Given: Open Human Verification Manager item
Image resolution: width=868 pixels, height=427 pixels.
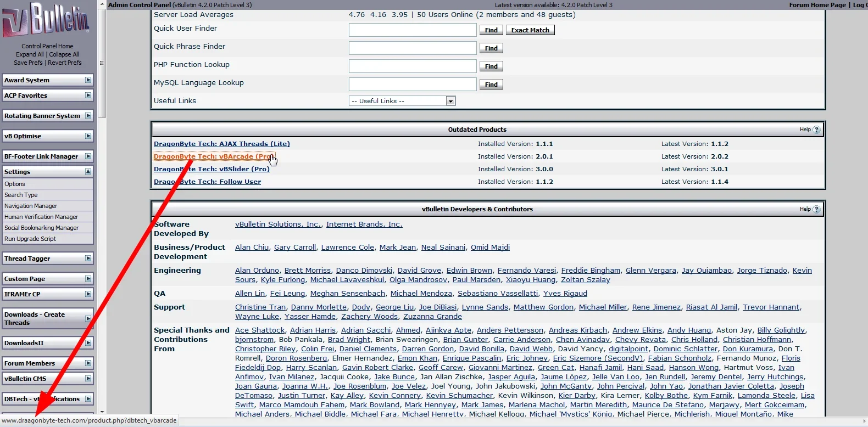Looking at the screenshot, I should click(x=48, y=217).
